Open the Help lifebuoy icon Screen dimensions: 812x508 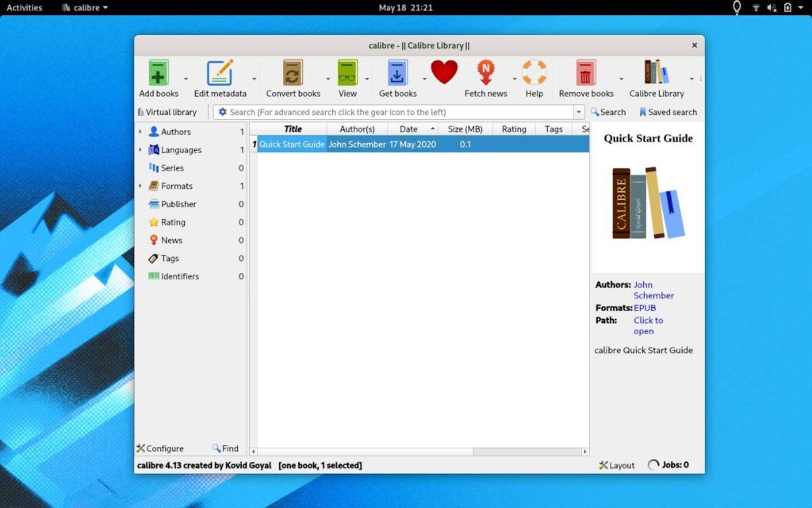[x=534, y=74]
